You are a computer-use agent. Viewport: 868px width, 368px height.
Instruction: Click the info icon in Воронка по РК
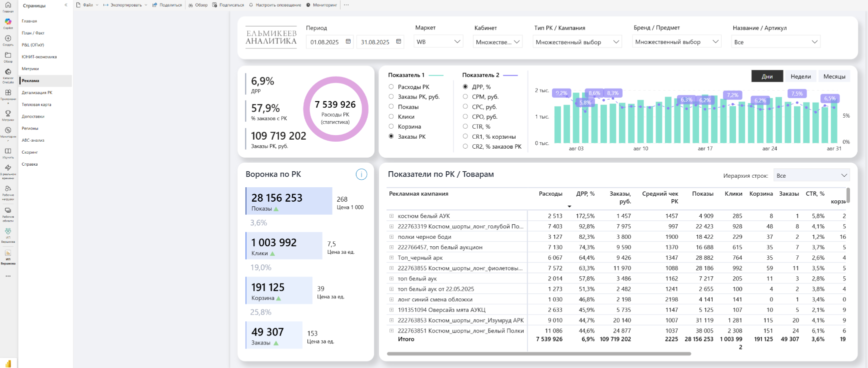[x=361, y=174]
